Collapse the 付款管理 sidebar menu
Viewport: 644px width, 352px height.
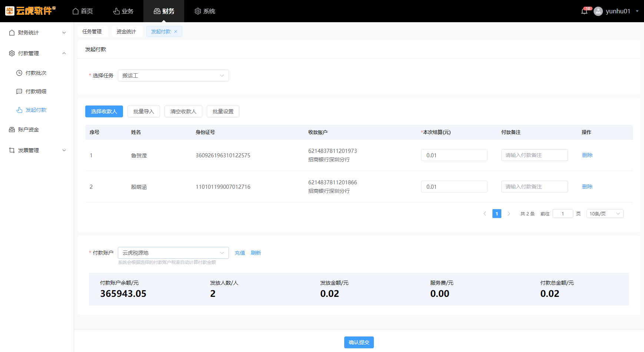pyautogui.click(x=37, y=53)
